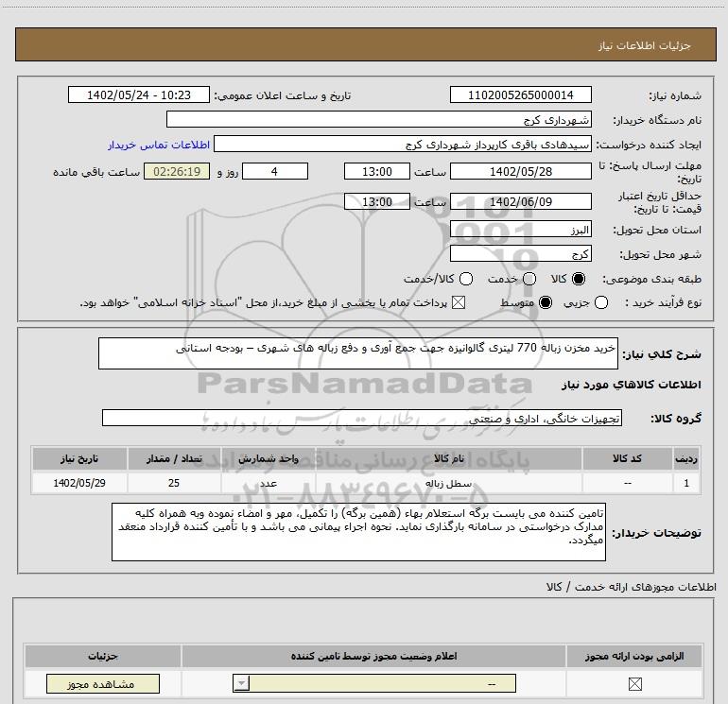Click the requester name field سیدهادی باقری
The height and width of the screenshot is (704, 728).
403,145
